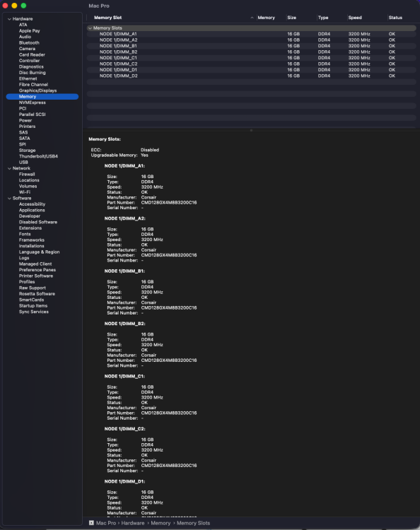Sort by Status column header
This screenshot has height=530, width=420.
[395, 18]
